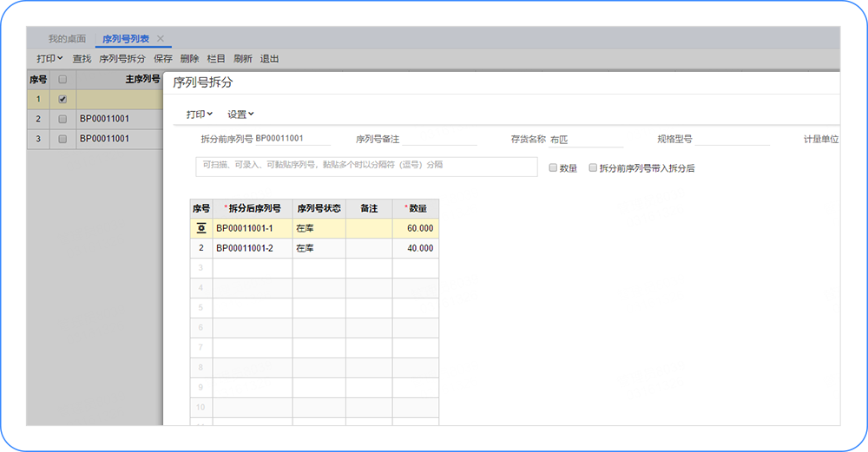Click quantity cell 60.000
868x452 pixels.
[x=416, y=228]
